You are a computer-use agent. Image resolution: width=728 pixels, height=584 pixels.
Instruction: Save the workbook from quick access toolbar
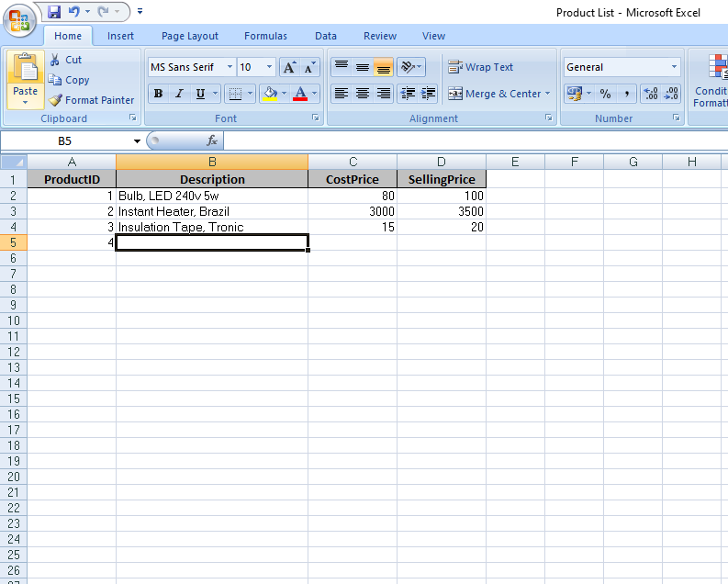(54, 12)
